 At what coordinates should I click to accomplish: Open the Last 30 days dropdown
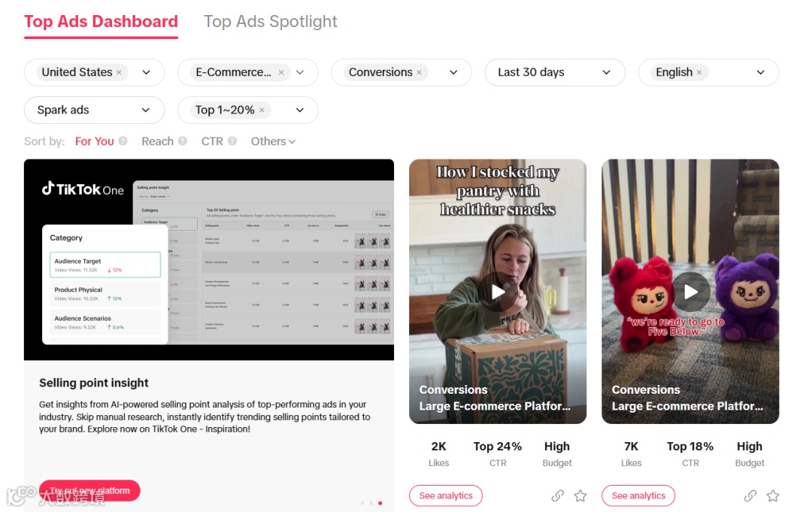(x=555, y=72)
